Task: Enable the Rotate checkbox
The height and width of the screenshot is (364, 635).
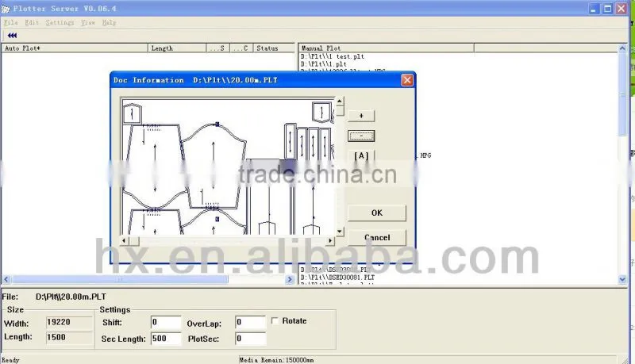Action: tap(275, 320)
